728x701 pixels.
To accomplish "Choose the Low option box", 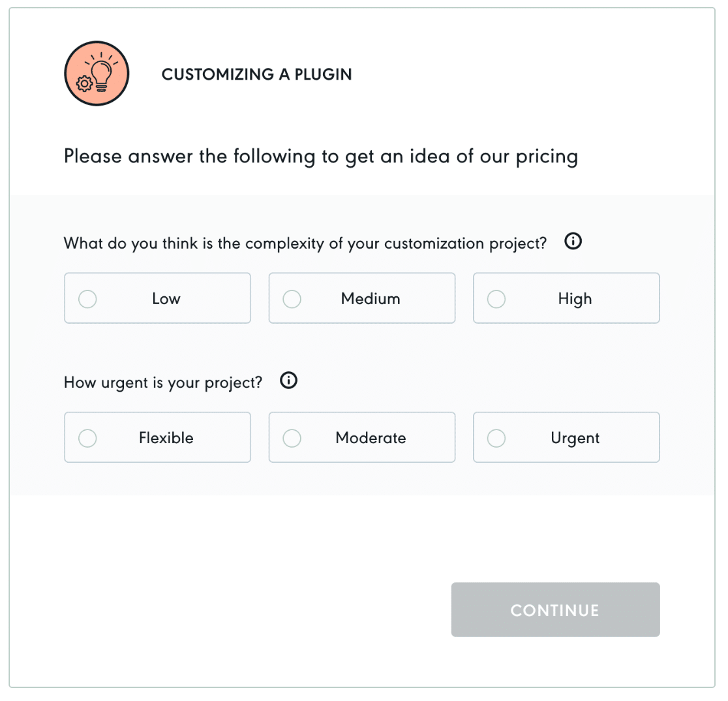I will tap(157, 298).
